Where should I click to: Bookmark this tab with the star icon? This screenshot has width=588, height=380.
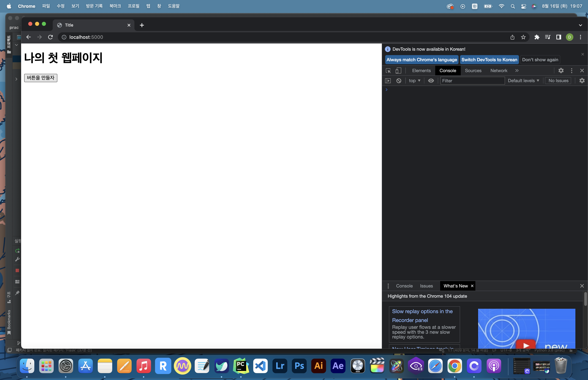pos(523,37)
